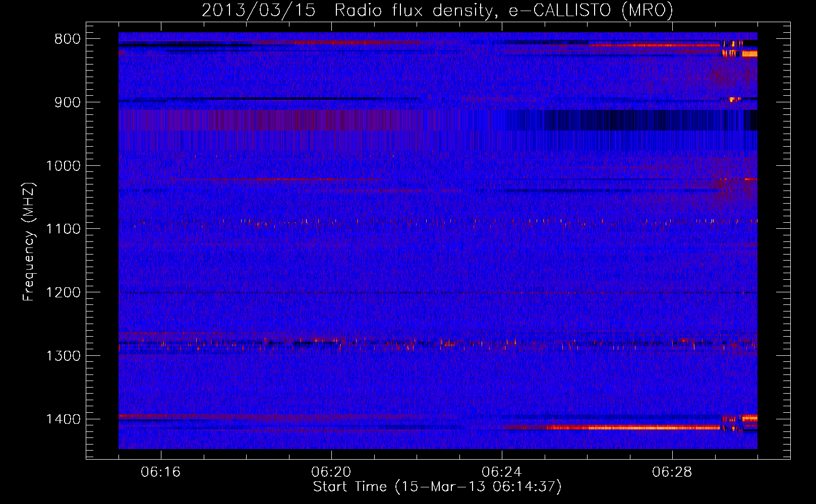Viewport: 816px width, 504px height.
Task: Click the 'Start Time (15-Mar-13 06:14:37)' label
Action: tap(437, 487)
